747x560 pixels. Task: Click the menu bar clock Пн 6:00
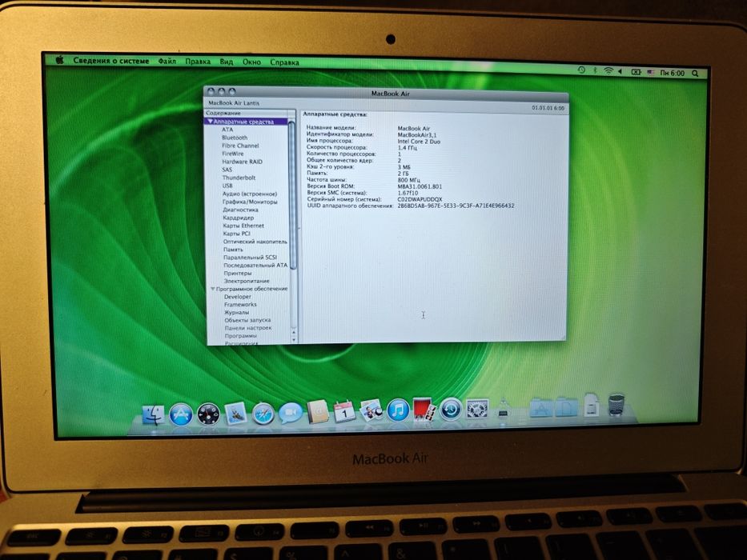(x=673, y=73)
